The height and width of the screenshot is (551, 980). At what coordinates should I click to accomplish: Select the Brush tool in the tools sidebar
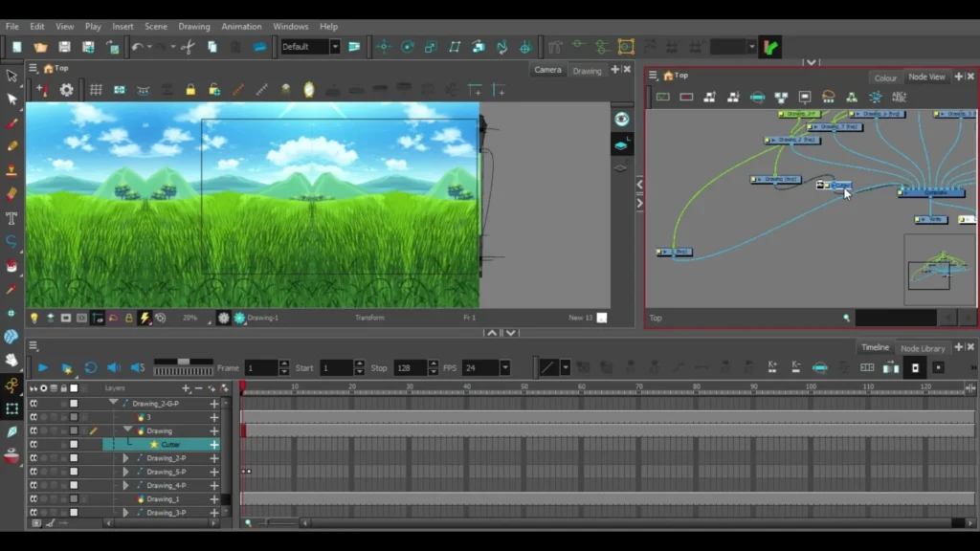[x=11, y=123]
